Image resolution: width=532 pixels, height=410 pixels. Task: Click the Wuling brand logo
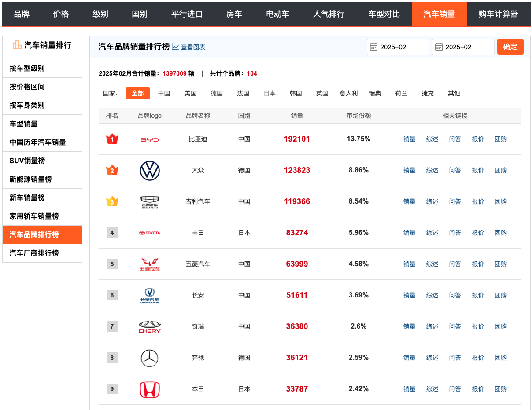[x=150, y=264]
